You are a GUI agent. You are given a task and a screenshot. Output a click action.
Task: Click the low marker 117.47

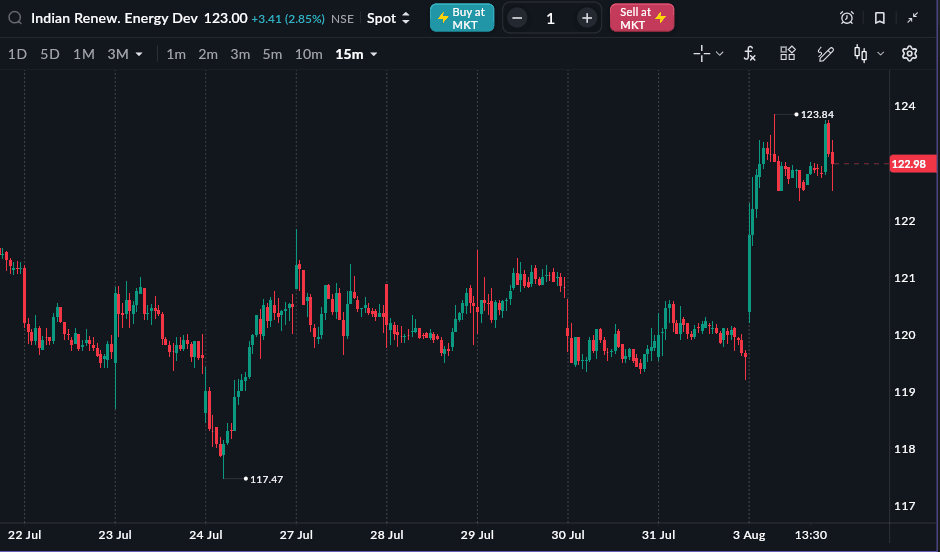[x=266, y=479]
